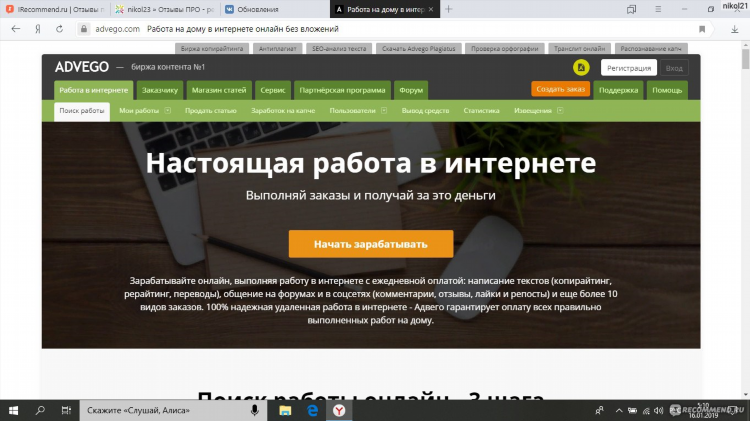Open the "Транслит онлайн" top link
The height and width of the screenshot is (421, 750).
[579, 48]
